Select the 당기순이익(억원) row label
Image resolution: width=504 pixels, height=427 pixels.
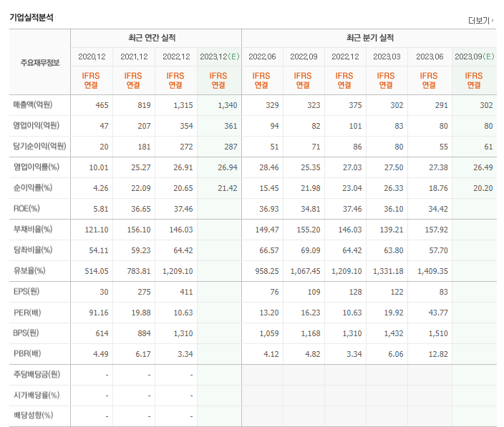[x=39, y=146]
